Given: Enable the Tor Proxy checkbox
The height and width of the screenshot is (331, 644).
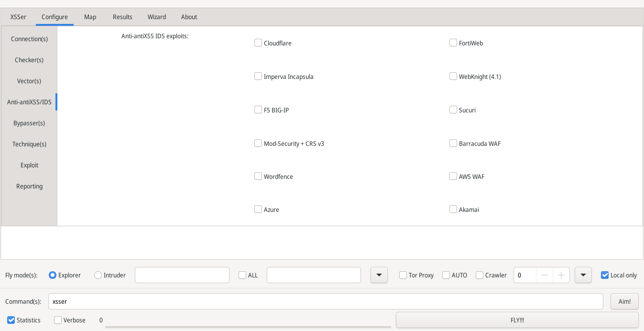Looking at the screenshot, I should point(403,275).
